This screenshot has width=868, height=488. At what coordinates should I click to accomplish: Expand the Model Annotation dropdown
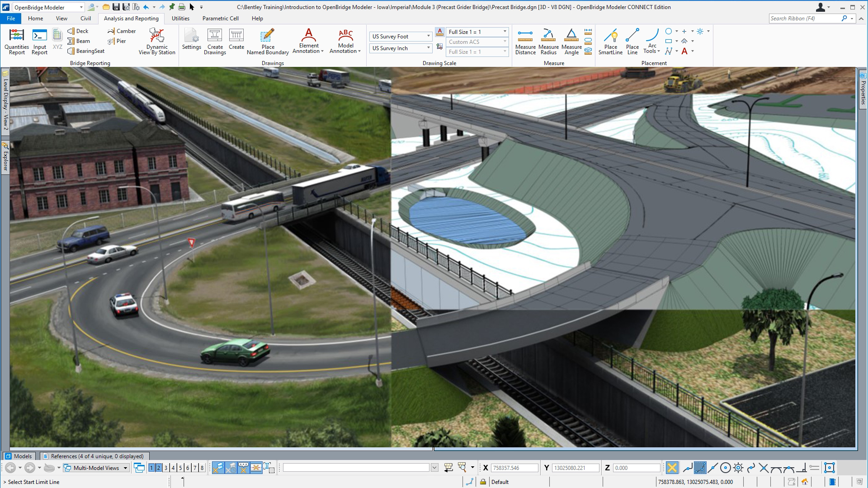click(359, 51)
